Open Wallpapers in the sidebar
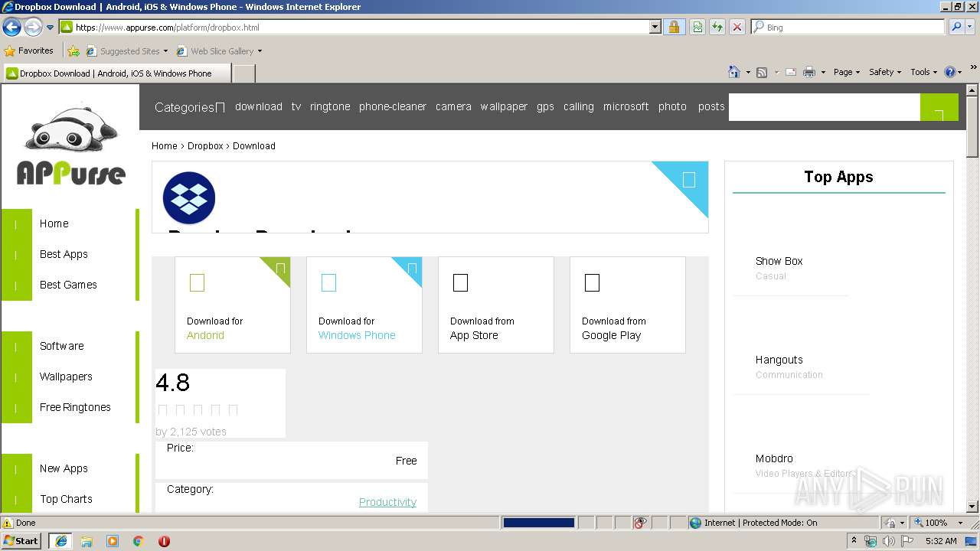The width and height of the screenshot is (980, 551). 66,377
